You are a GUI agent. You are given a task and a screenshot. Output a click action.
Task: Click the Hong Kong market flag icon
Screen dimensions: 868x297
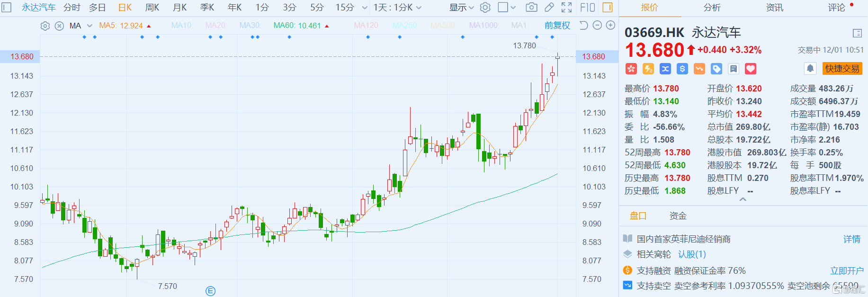coord(631,69)
